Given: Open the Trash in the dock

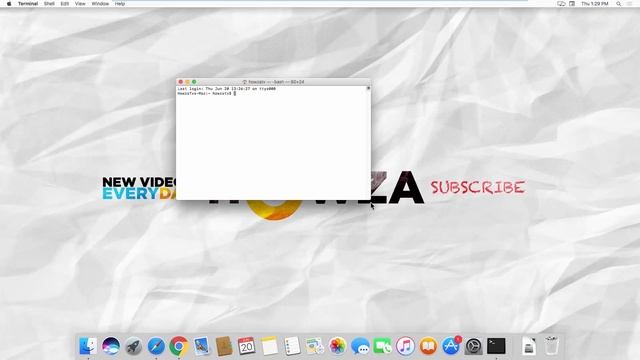Looking at the screenshot, I should [551, 346].
